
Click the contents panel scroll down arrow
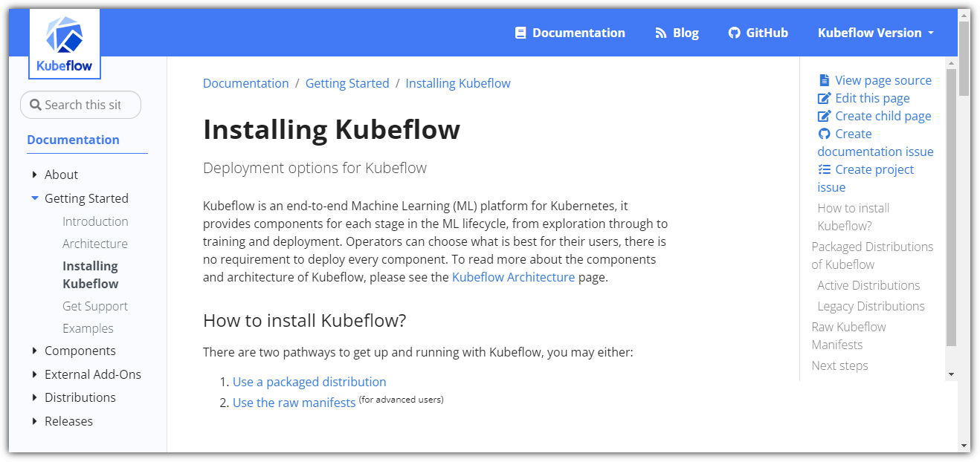coord(951,374)
